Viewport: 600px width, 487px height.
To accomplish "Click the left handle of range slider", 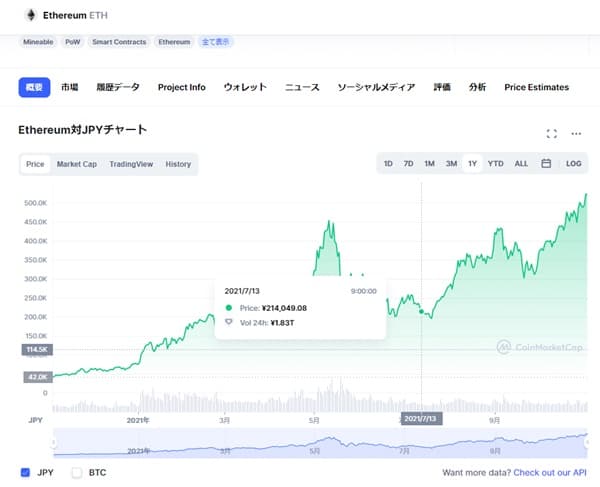I will point(54,443).
